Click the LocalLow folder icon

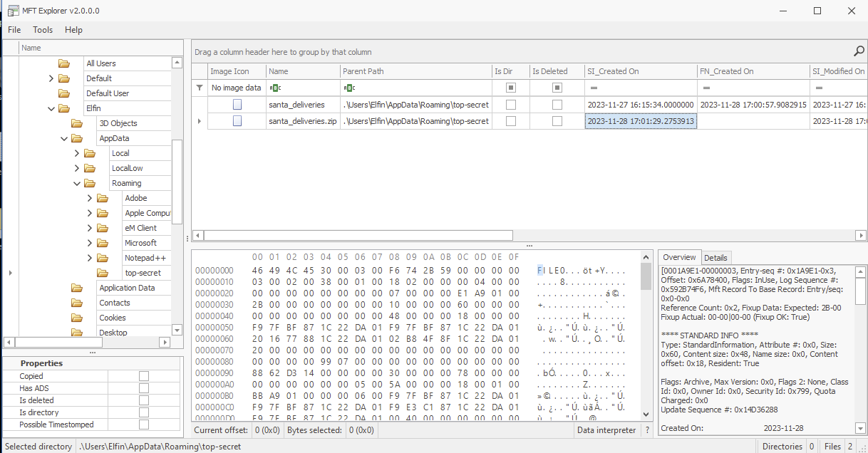[90, 168]
